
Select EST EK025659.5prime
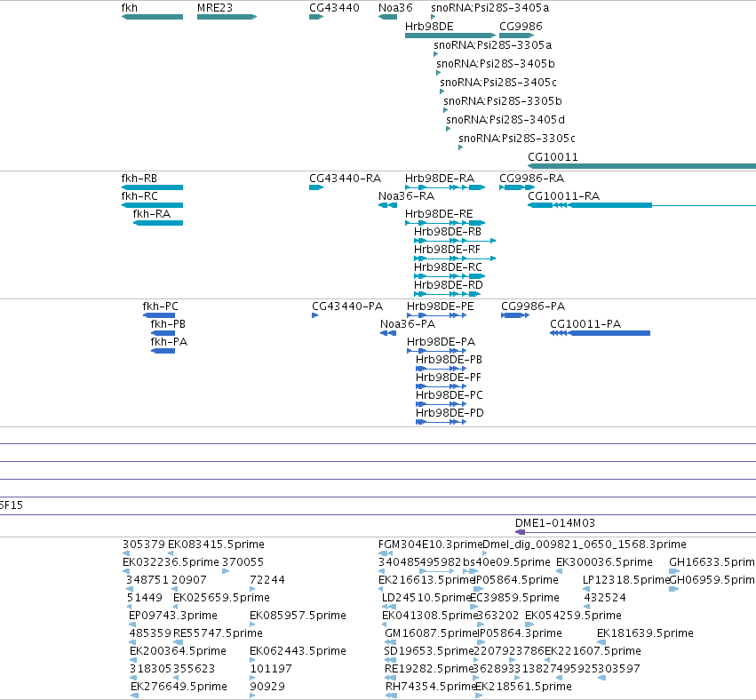pyautogui.click(x=176, y=607)
